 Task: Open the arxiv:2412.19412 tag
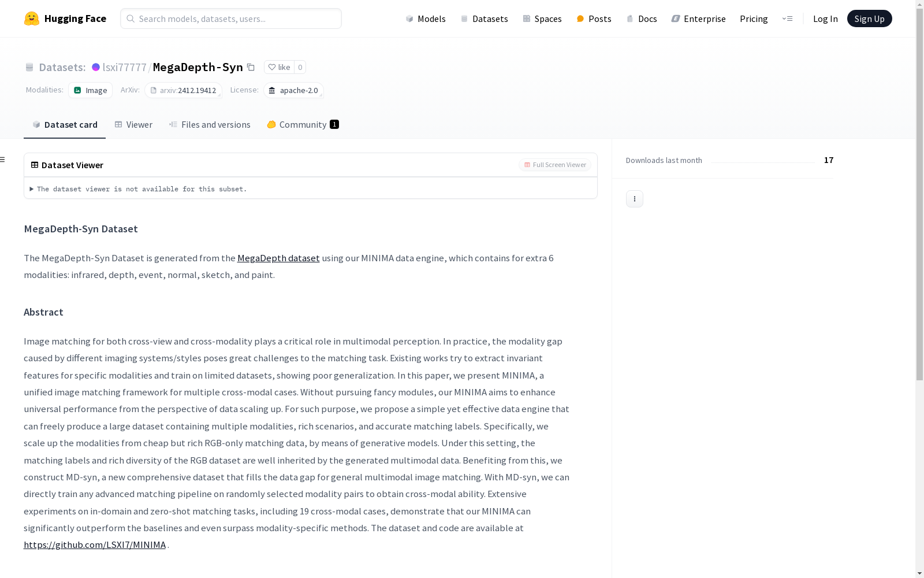pyautogui.click(x=183, y=90)
